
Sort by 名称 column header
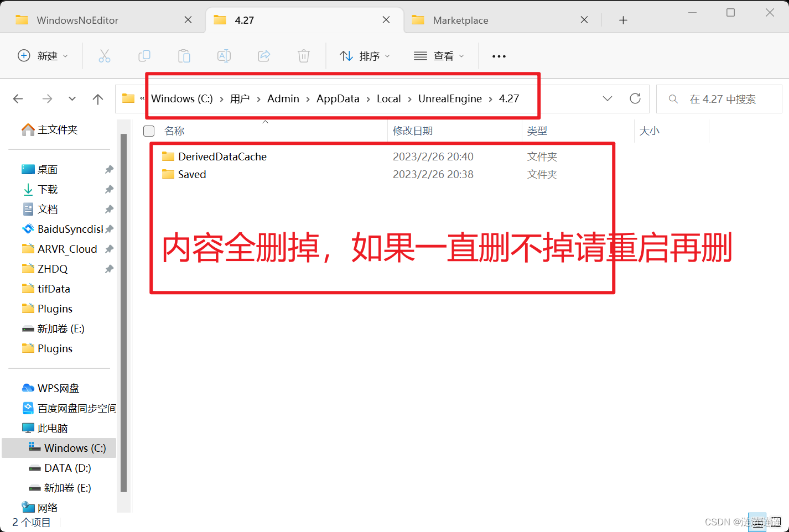click(x=174, y=131)
